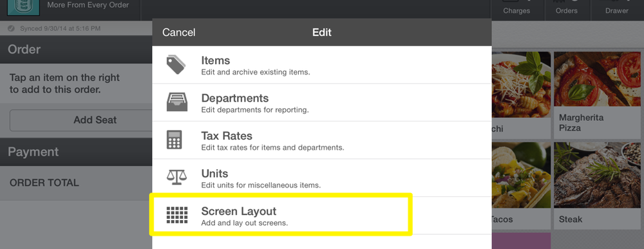Click 'Edit tax rates for items and departments.'
This screenshot has height=249, width=644.
272,148
